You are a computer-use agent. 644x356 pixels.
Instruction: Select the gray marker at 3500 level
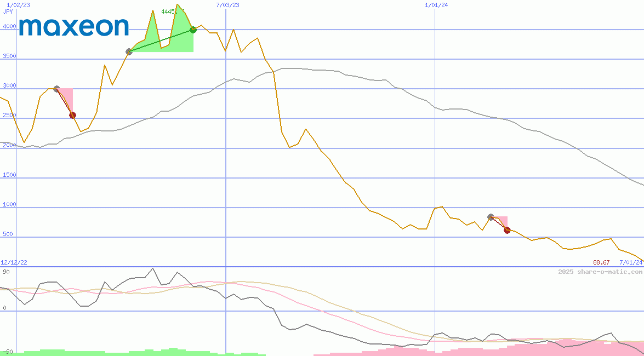click(128, 53)
